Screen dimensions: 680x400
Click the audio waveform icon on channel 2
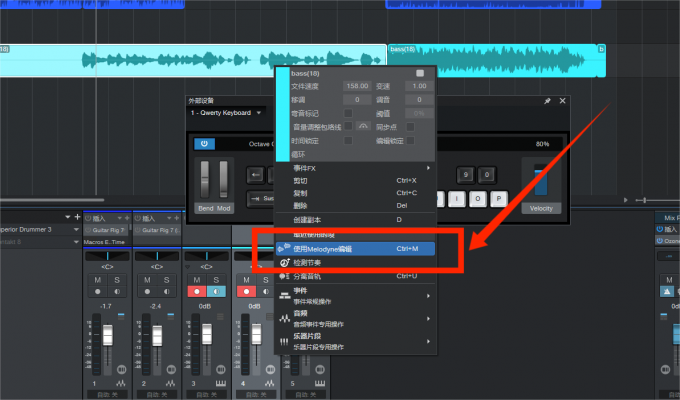point(170,384)
